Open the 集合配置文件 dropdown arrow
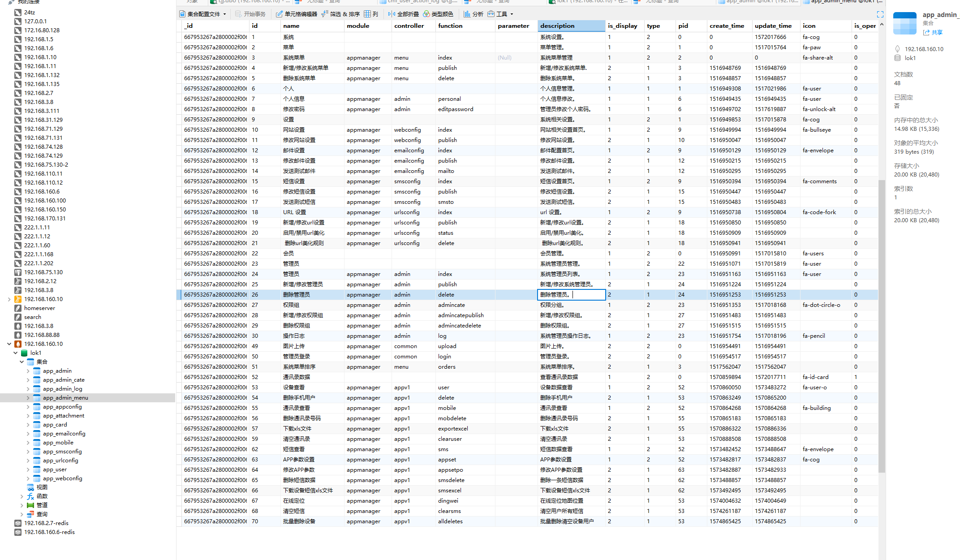Viewport: 960px width, 560px height. (x=225, y=14)
